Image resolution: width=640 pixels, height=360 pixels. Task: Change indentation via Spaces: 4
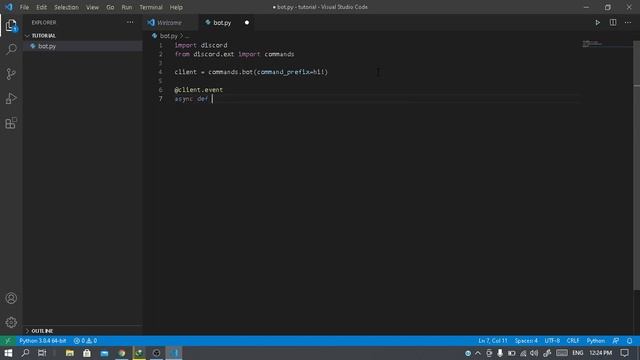pos(526,341)
